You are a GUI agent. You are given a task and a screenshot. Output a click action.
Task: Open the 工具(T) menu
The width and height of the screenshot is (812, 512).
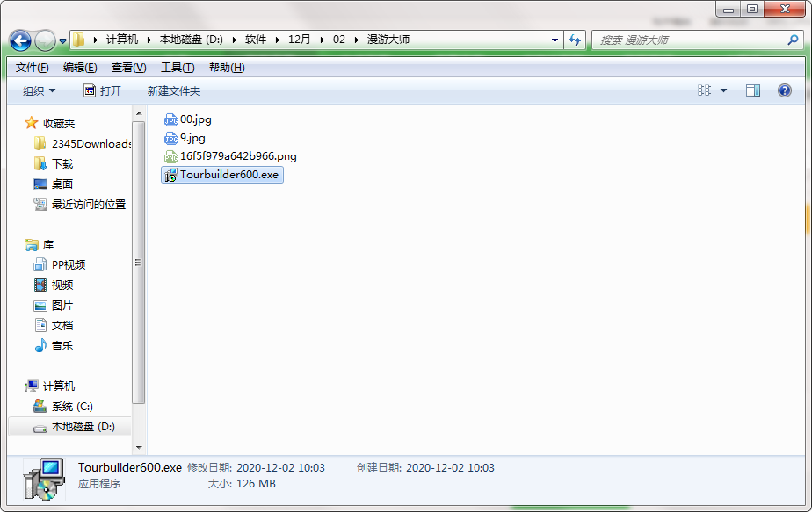178,68
